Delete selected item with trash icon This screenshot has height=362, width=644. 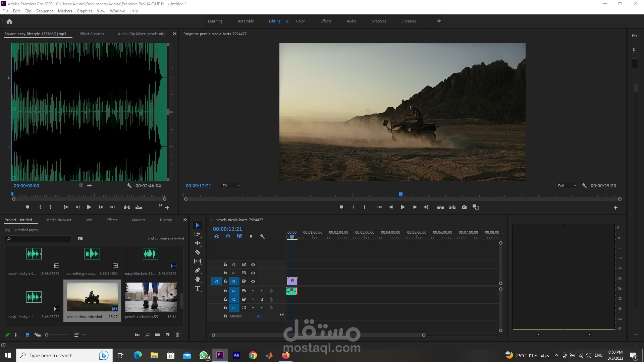(x=178, y=335)
